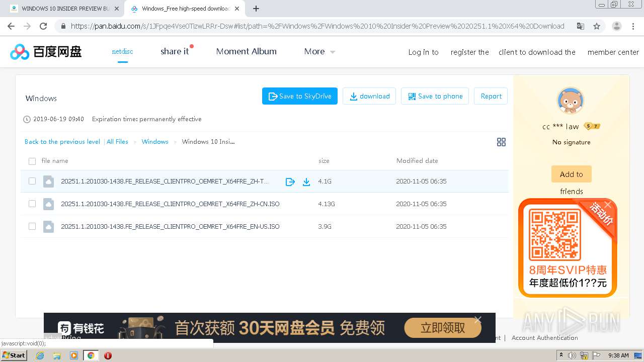Image resolution: width=644 pixels, height=362 pixels.
Task: Sort by the size column header
Action: click(324, 161)
